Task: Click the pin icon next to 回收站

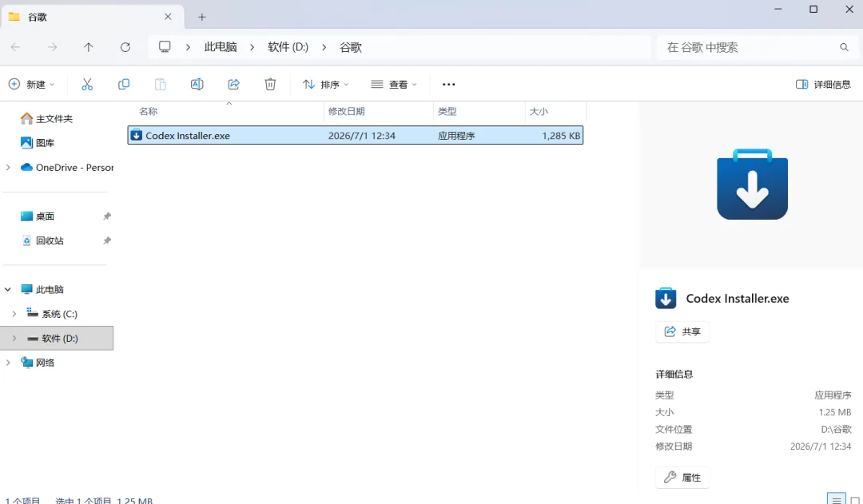Action: [x=107, y=240]
